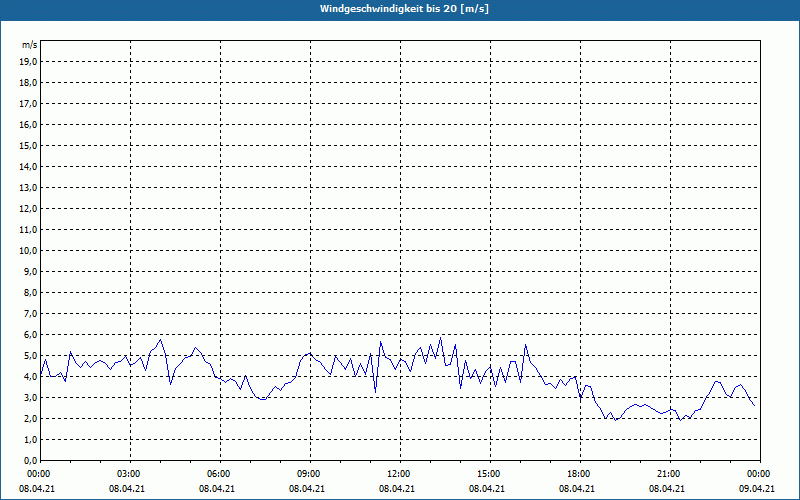The height and width of the screenshot is (500, 800).
Task: Click the wind speed peak near 13:00
Action: [440, 338]
